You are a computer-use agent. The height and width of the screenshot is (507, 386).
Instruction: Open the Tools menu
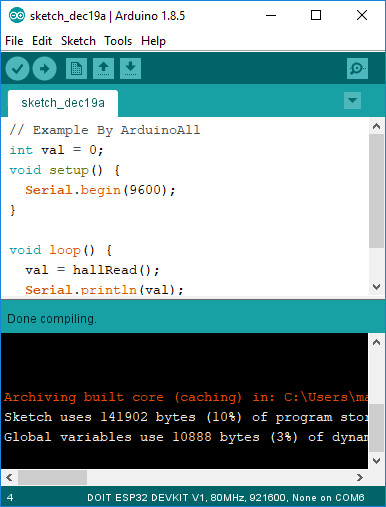pyautogui.click(x=118, y=41)
